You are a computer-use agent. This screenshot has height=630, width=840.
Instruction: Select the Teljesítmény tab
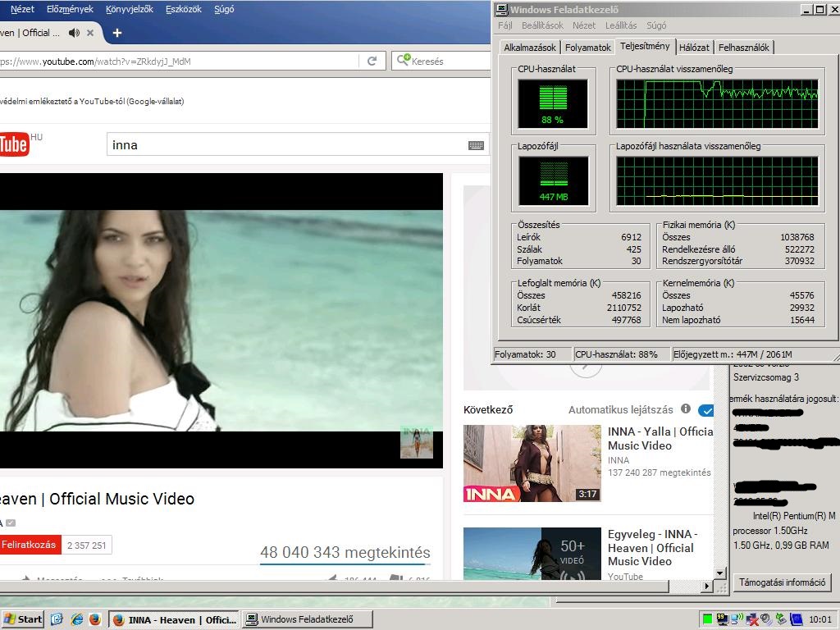coord(645,46)
